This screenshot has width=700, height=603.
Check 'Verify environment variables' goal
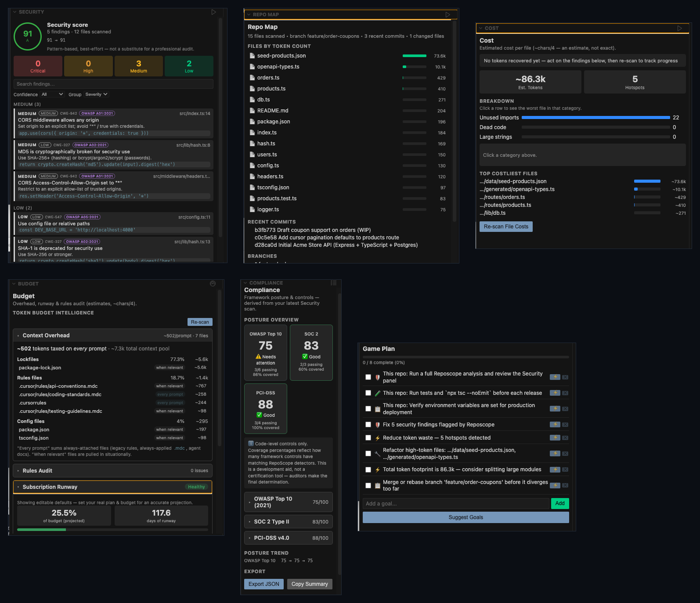pos(368,409)
